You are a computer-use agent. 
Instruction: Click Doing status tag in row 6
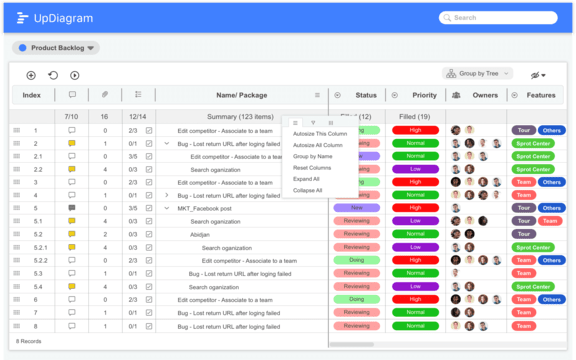(x=357, y=299)
